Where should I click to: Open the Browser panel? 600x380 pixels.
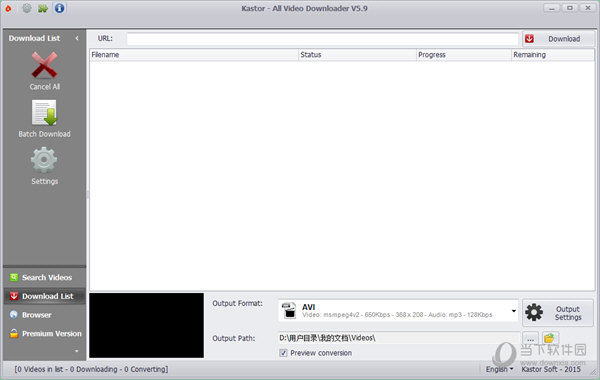coord(44,315)
